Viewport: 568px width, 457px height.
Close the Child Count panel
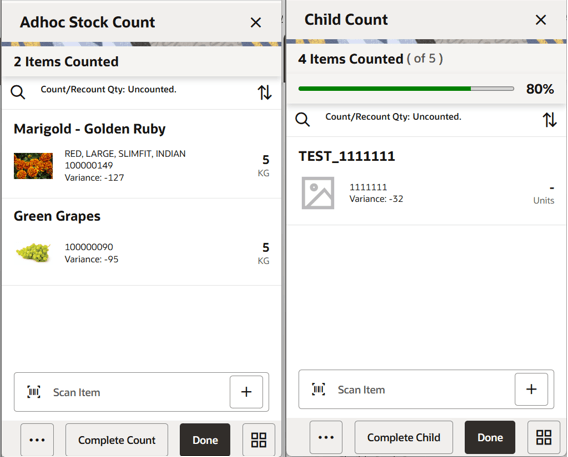point(540,20)
